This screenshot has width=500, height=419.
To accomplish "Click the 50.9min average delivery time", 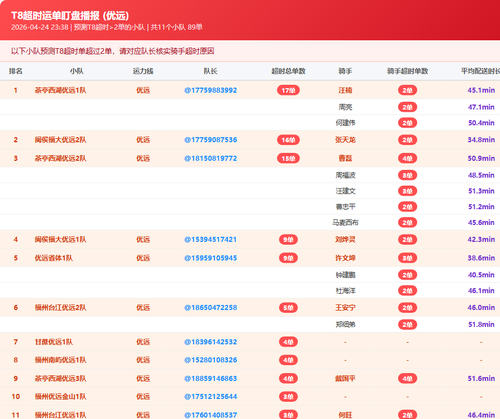I will (481, 158).
